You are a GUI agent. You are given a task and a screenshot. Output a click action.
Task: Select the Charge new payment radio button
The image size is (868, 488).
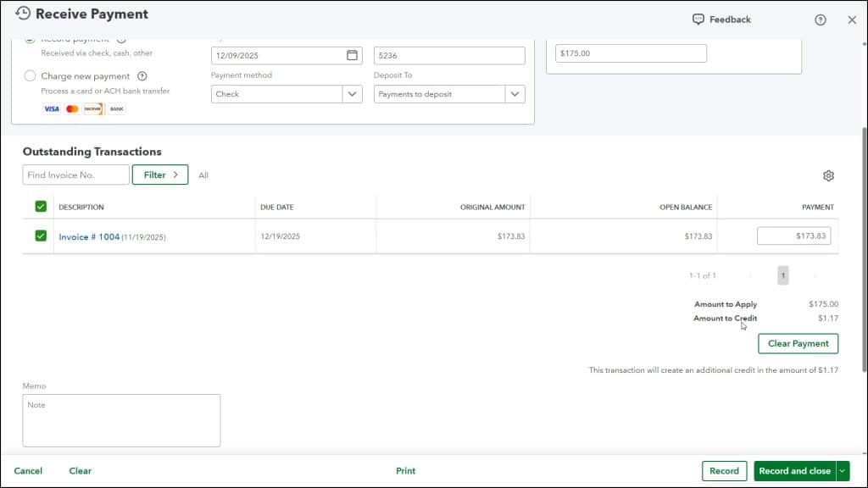pyautogui.click(x=30, y=75)
